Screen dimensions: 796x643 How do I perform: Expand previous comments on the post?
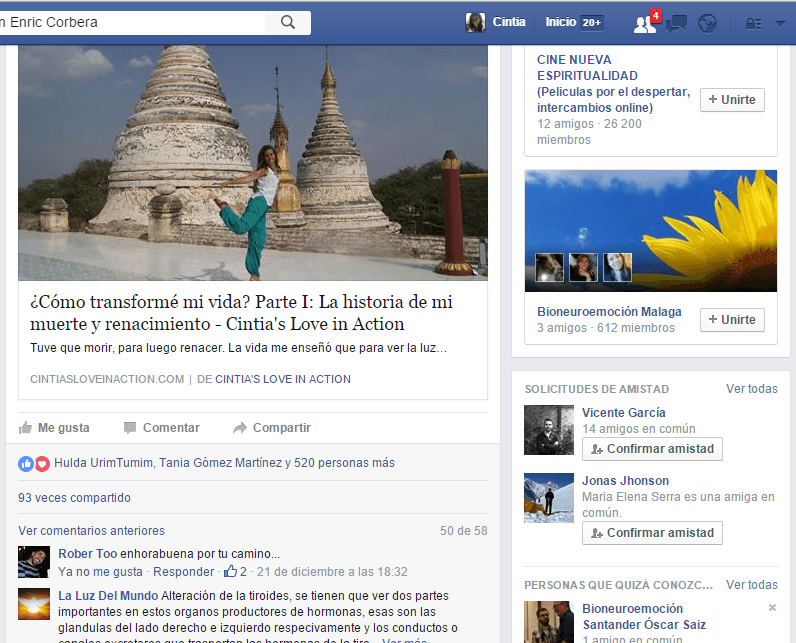coord(91,531)
